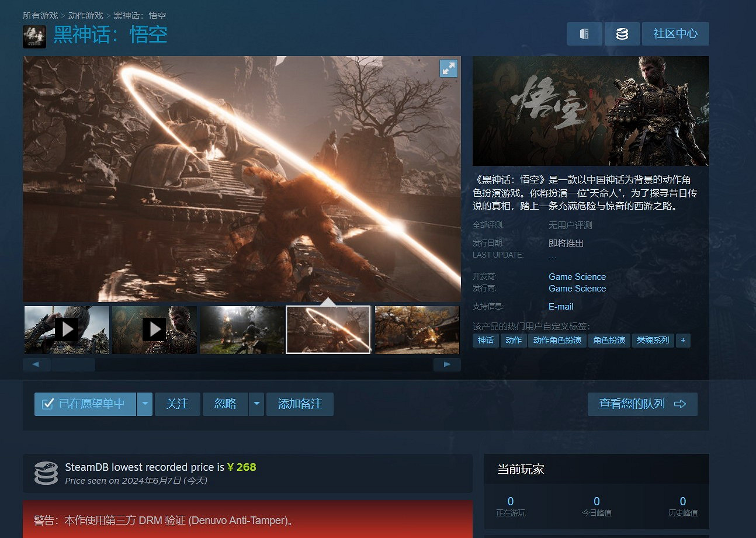Click the PCGamingWiki package icon near community hub
The image size is (756, 538).
click(584, 34)
